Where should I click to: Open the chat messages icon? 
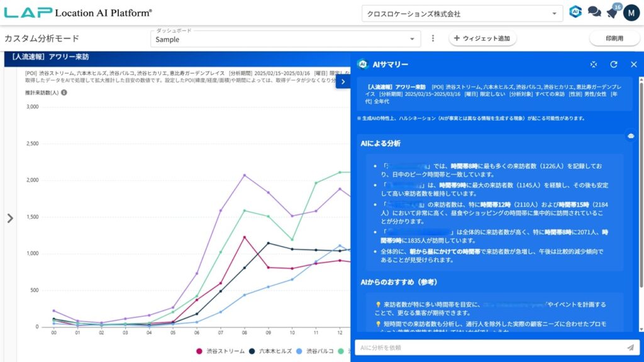[594, 13]
